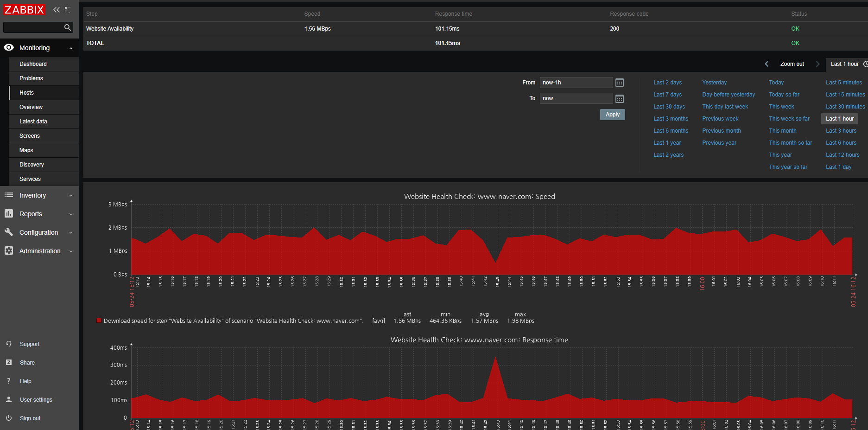The width and height of the screenshot is (868, 430).
Task: Click the ZABBIX logo
Action: click(24, 10)
